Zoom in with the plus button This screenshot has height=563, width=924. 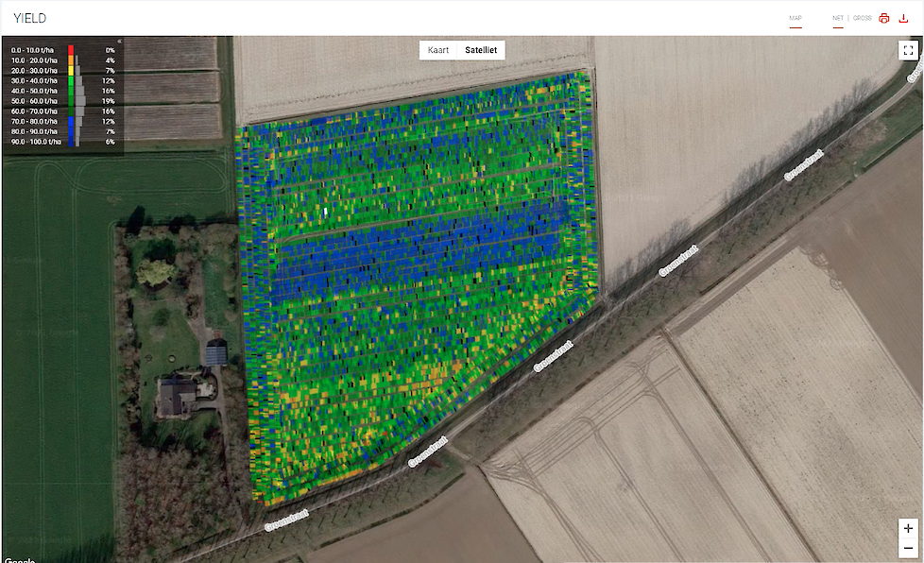point(908,529)
